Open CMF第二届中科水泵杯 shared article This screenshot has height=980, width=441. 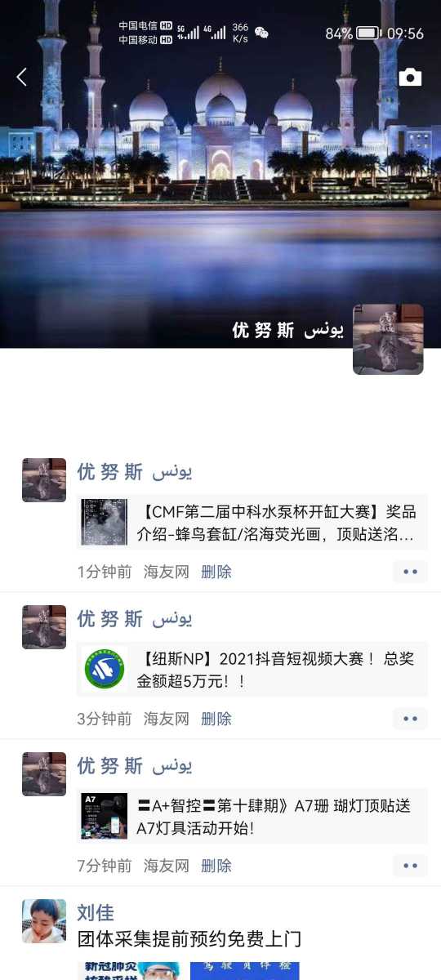[x=252, y=523]
